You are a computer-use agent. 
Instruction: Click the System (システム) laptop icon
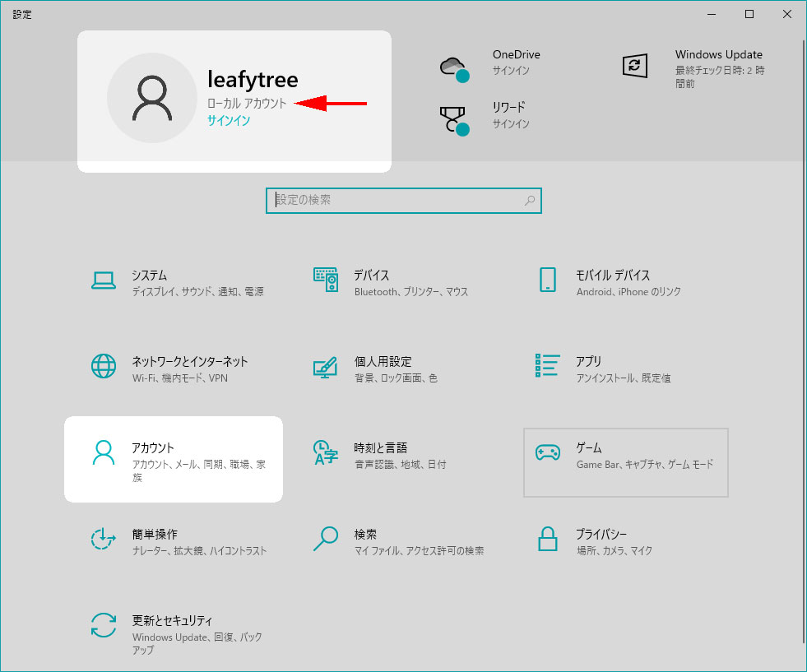click(104, 280)
